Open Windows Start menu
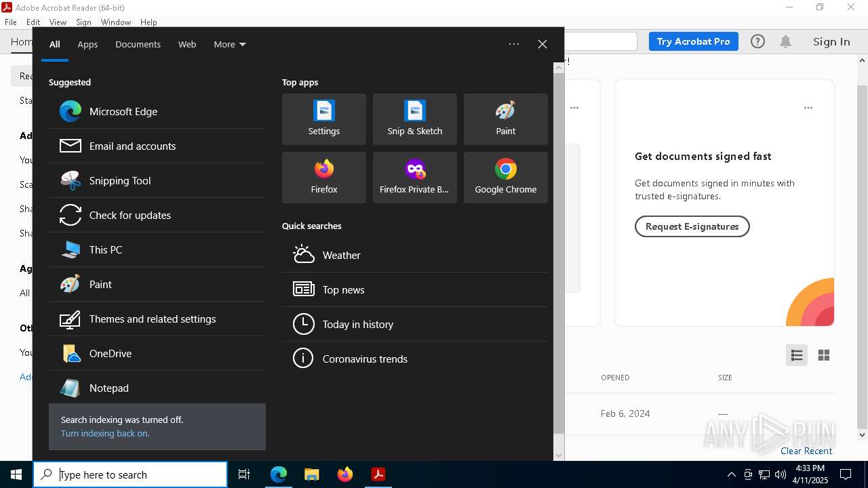 coord(16,474)
